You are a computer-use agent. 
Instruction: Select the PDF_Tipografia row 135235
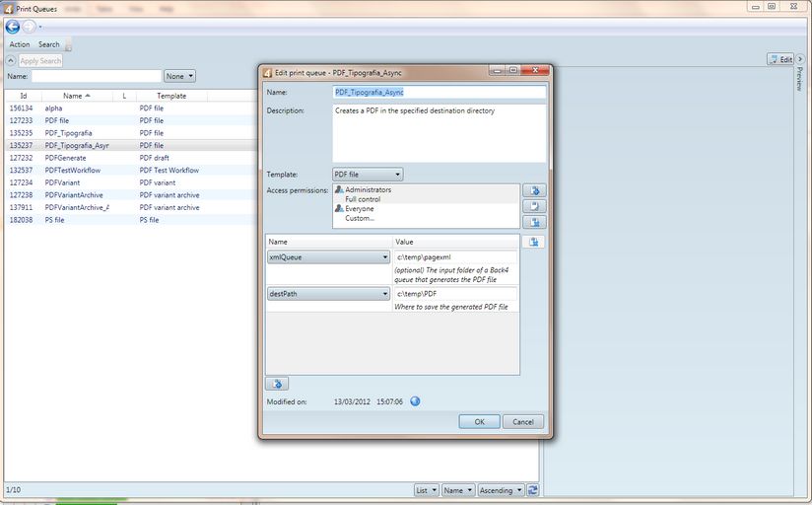click(132, 133)
